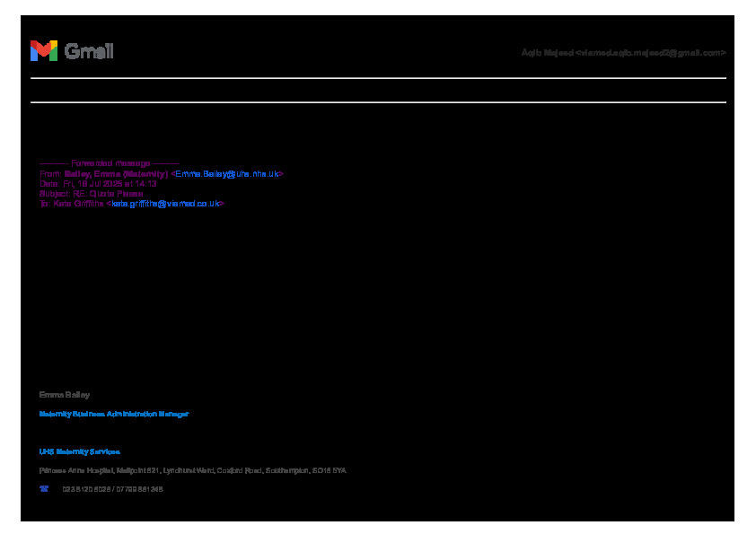This screenshot has width=756, height=534.
Task: Open the kate.griffiths@viamed.co.uk email link
Action: 164,204
